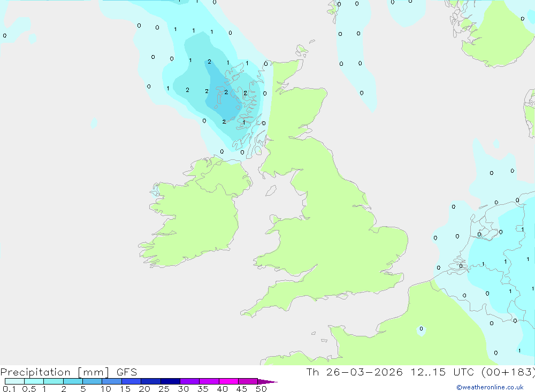The width and height of the screenshot is (535, 392).
Task: Choose the 40–45 mm magenta swatch
Action: (228, 381)
